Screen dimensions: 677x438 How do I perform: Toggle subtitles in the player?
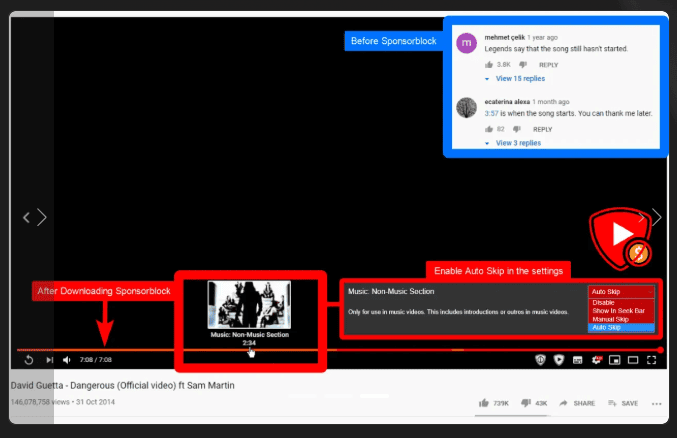577,360
